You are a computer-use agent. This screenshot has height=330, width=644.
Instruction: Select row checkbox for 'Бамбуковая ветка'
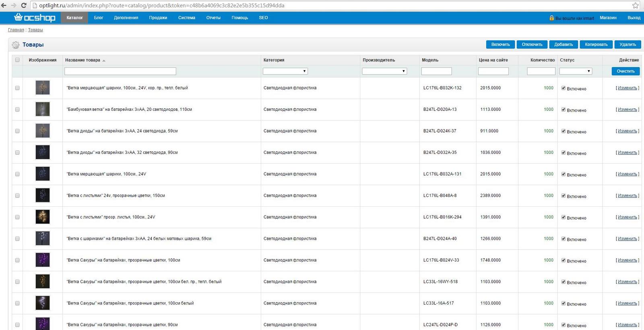17,109
